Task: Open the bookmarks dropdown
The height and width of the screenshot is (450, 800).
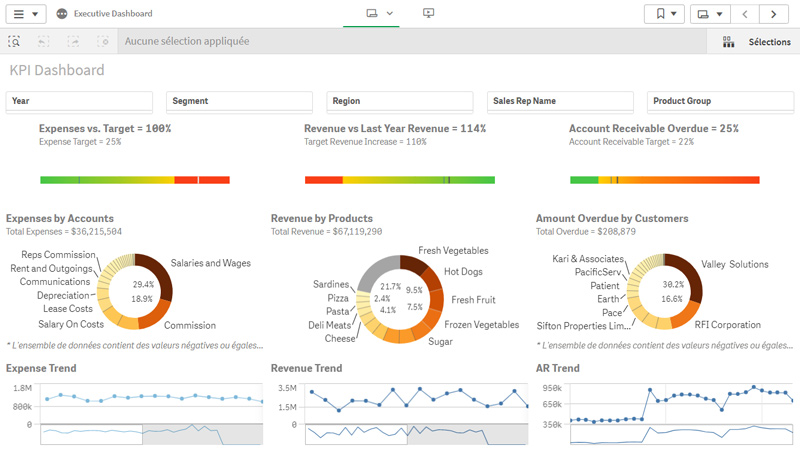Action: pos(665,14)
